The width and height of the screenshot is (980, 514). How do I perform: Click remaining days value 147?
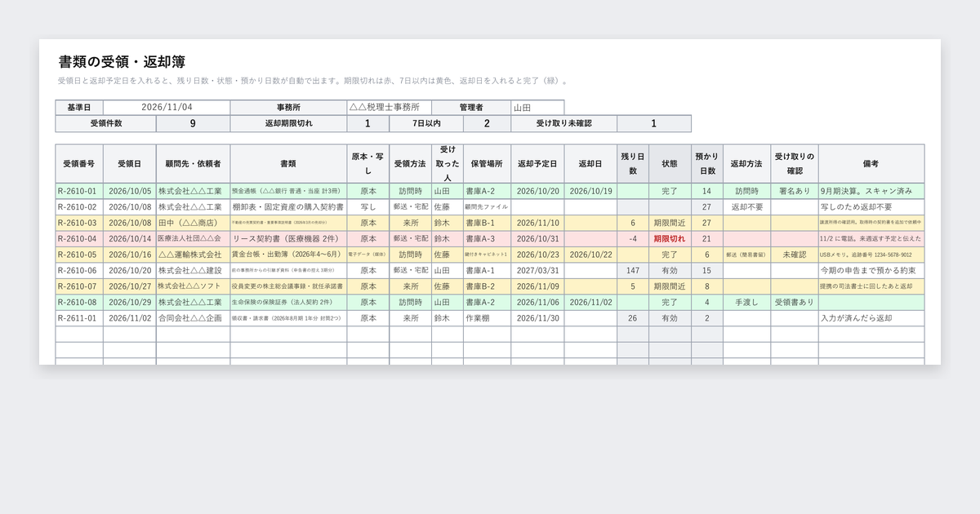[633, 271]
